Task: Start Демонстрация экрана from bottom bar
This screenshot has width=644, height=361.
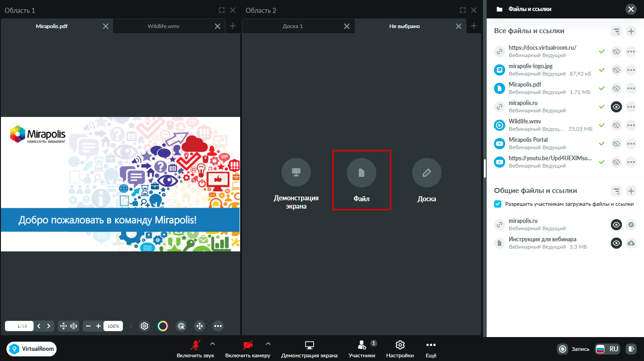Action: point(310,349)
